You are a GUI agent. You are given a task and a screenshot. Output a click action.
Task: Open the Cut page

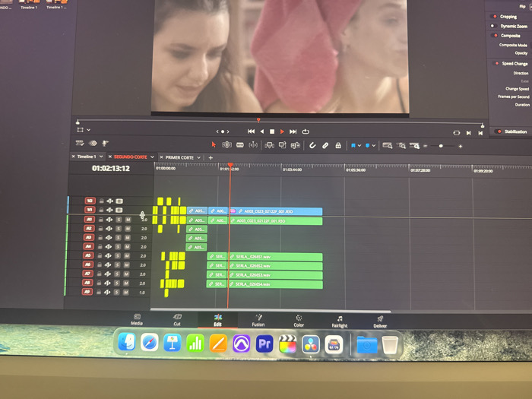tap(177, 320)
